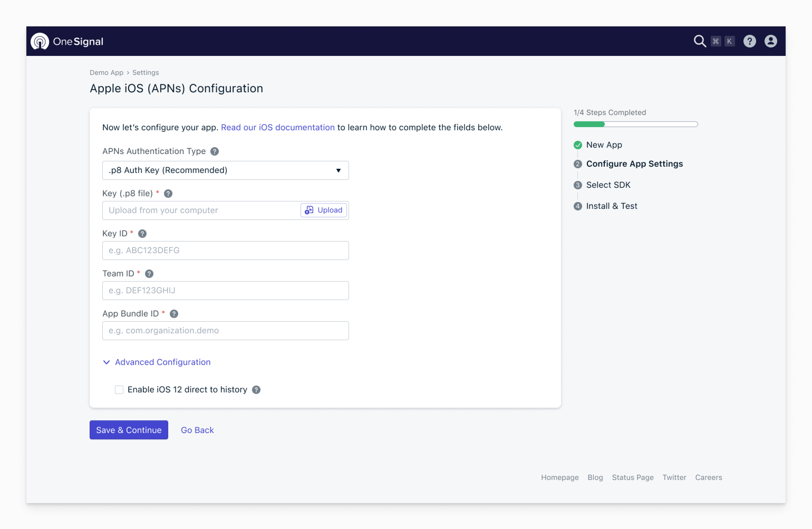This screenshot has height=529, width=812.
Task: Open the header help icon
Action: pyautogui.click(x=749, y=41)
